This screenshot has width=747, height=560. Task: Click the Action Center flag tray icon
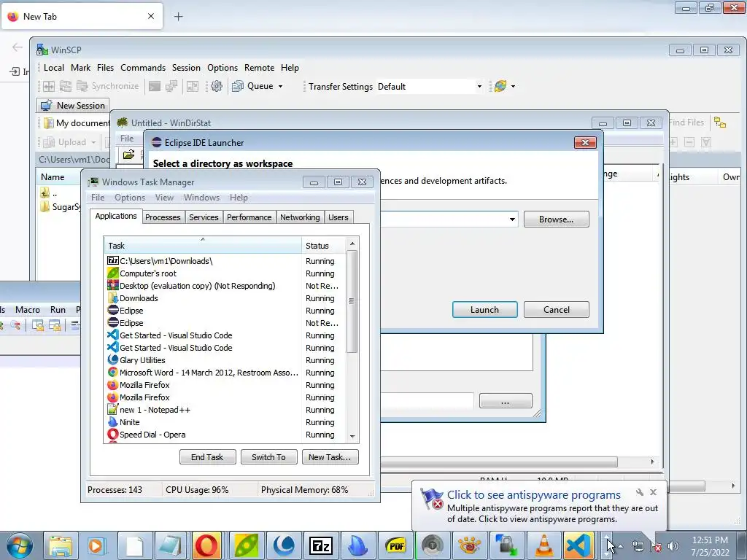pyautogui.click(x=656, y=546)
